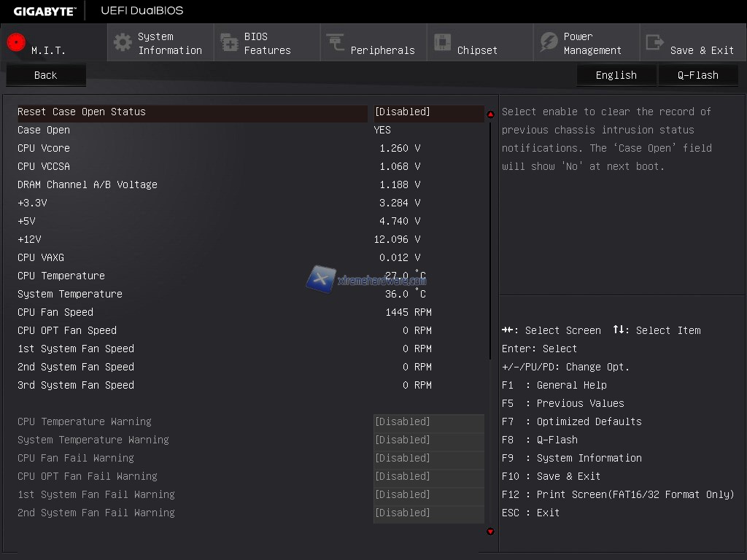Click the vertical scrollbar track
747x560 pixels.
click(x=490, y=437)
